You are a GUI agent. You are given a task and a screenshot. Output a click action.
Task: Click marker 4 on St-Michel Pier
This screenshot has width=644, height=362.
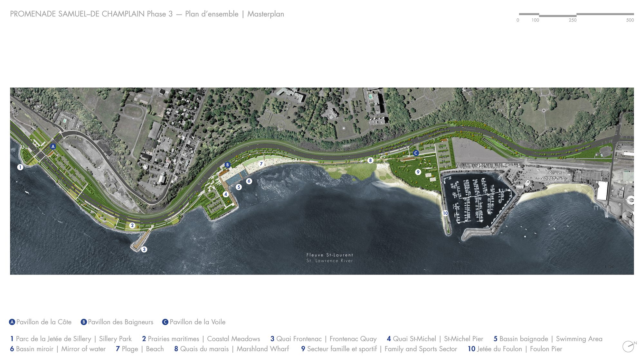[x=226, y=194]
